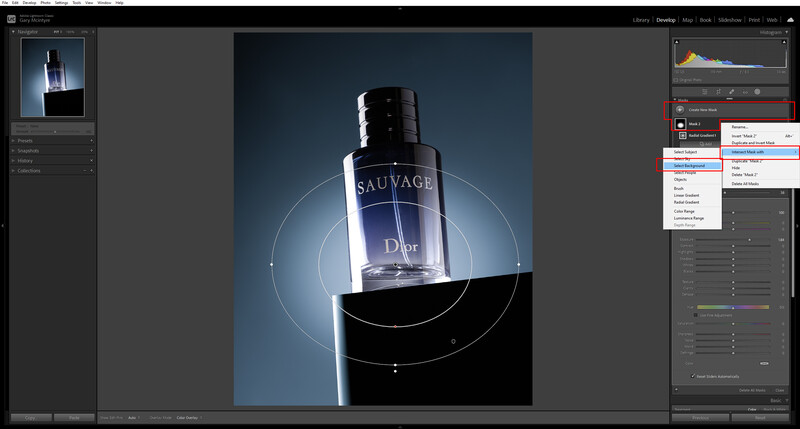Open the Settings menu
800x429 pixels.
pyautogui.click(x=61, y=3)
